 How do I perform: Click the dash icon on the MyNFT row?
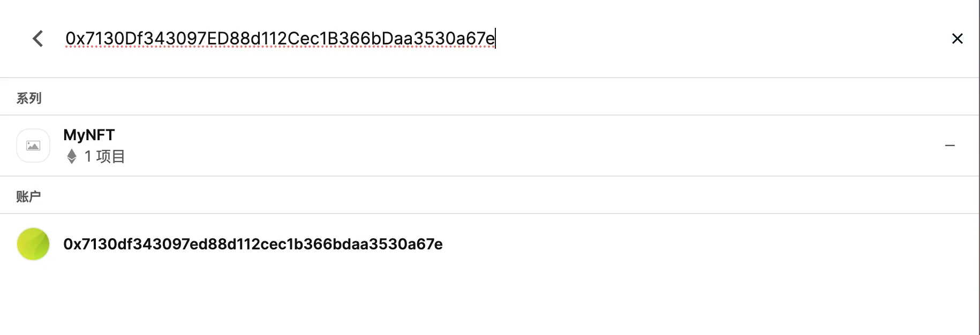949,146
